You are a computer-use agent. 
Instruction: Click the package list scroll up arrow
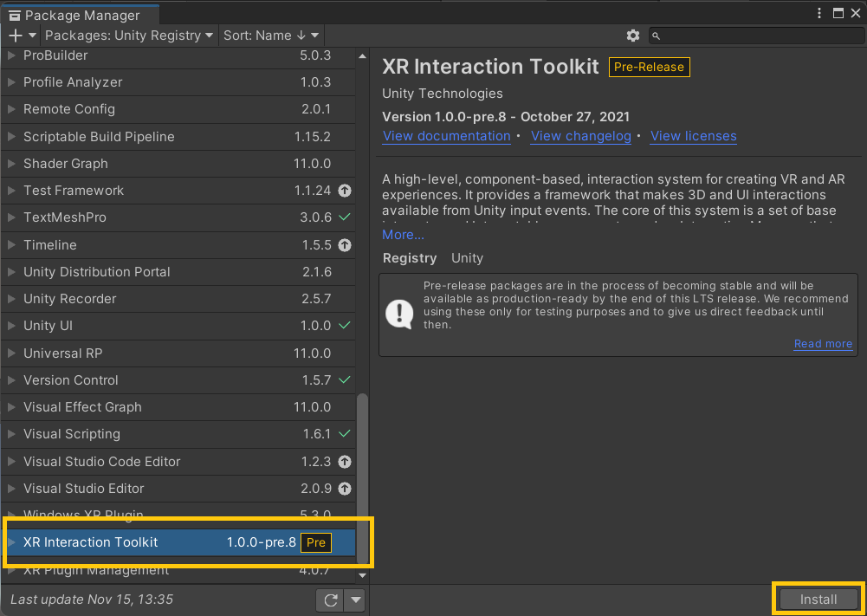click(x=362, y=55)
